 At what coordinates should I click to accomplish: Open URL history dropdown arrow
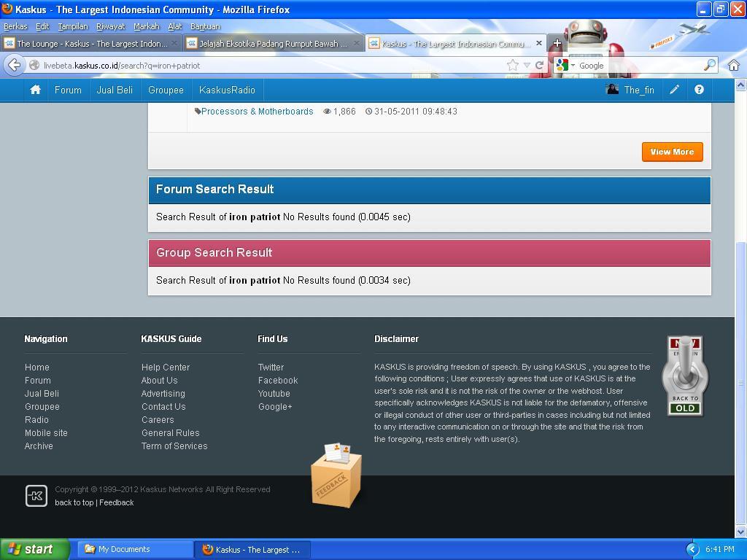coord(527,65)
